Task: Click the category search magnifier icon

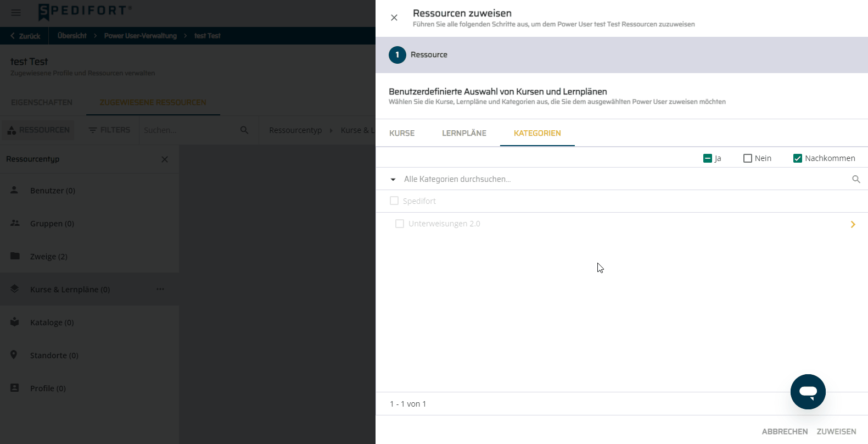Action: (856, 179)
